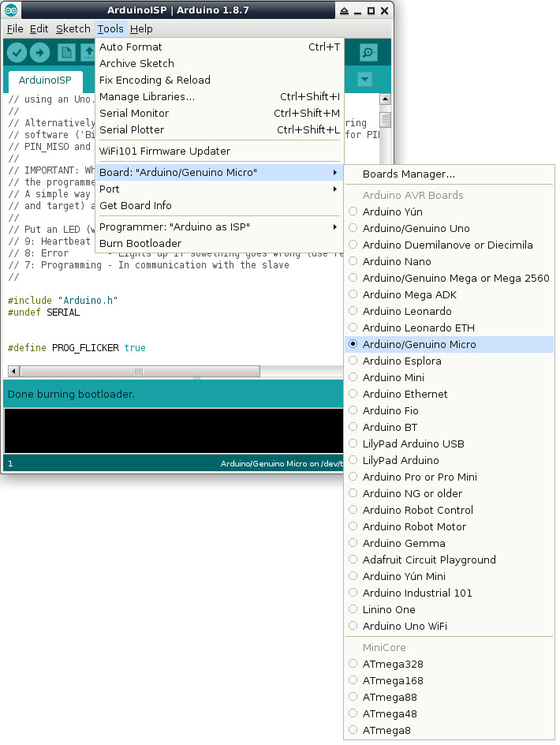Select the Arduino BT board
The image size is (560, 745).
click(449, 427)
